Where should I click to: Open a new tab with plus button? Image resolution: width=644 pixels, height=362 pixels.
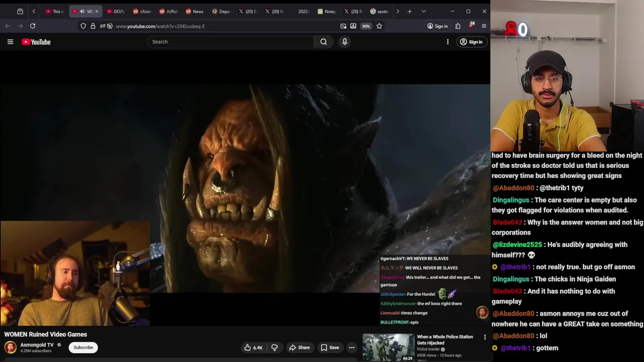click(x=410, y=11)
